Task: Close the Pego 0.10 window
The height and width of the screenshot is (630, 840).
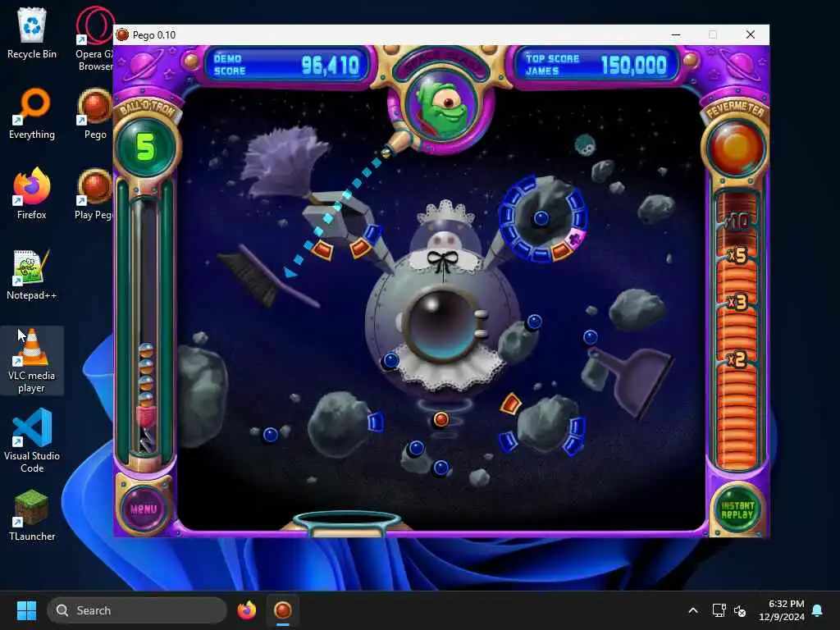Action: (x=751, y=34)
